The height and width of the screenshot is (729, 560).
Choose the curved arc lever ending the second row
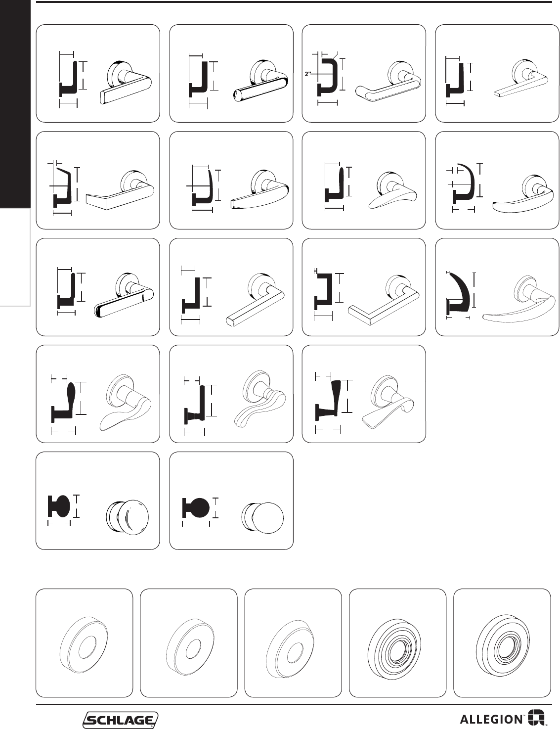click(497, 180)
